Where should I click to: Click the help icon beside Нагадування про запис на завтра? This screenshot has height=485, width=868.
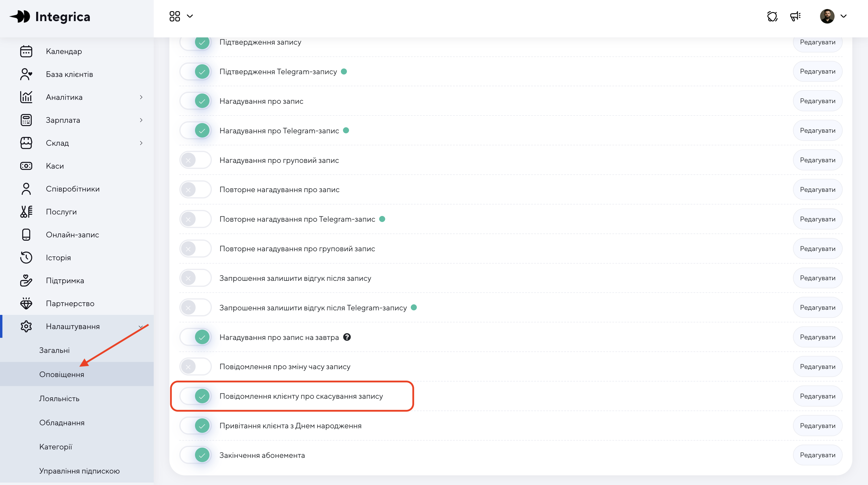(347, 337)
